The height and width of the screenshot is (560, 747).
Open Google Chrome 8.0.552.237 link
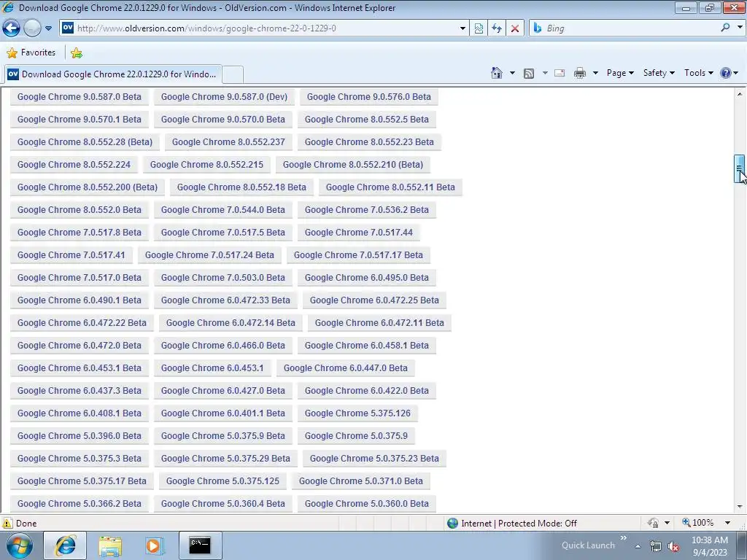coord(228,142)
